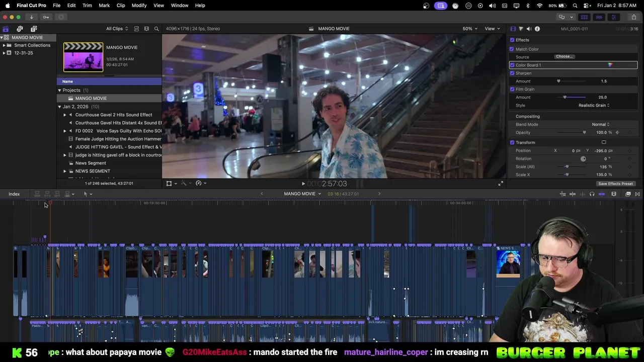Open the Keyword Editor key icon
Image resolution: width=644 pixels, height=362 pixels.
tap(46, 17)
